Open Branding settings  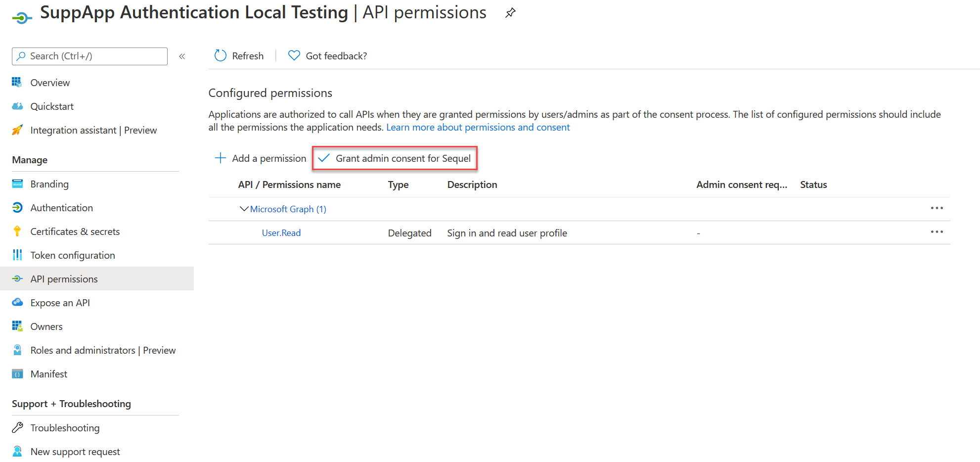[x=49, y=184]
